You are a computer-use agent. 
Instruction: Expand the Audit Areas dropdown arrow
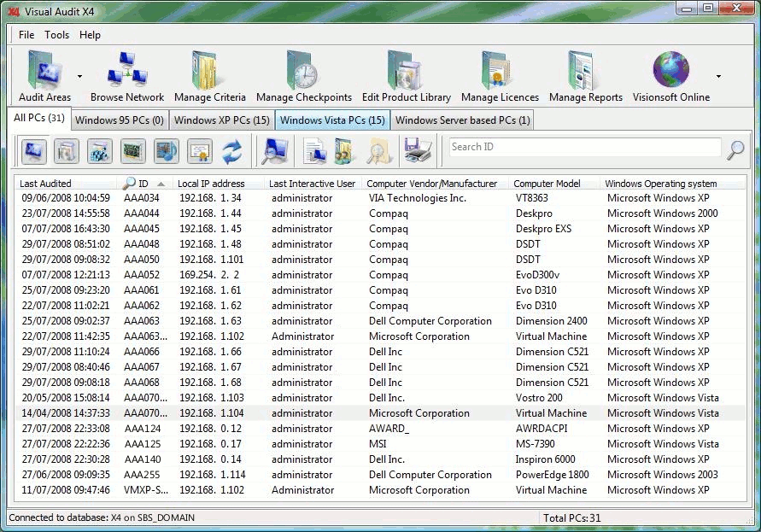point(79,76)
